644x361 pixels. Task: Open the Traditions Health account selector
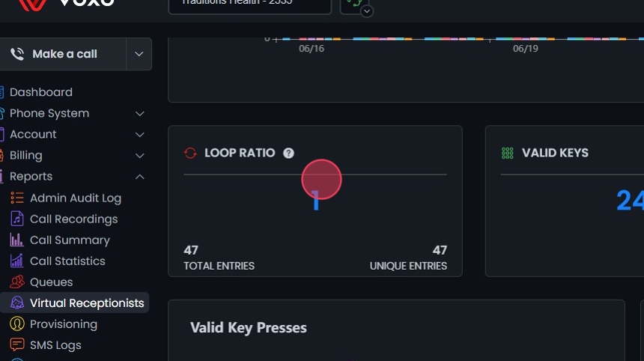[249, 4]
